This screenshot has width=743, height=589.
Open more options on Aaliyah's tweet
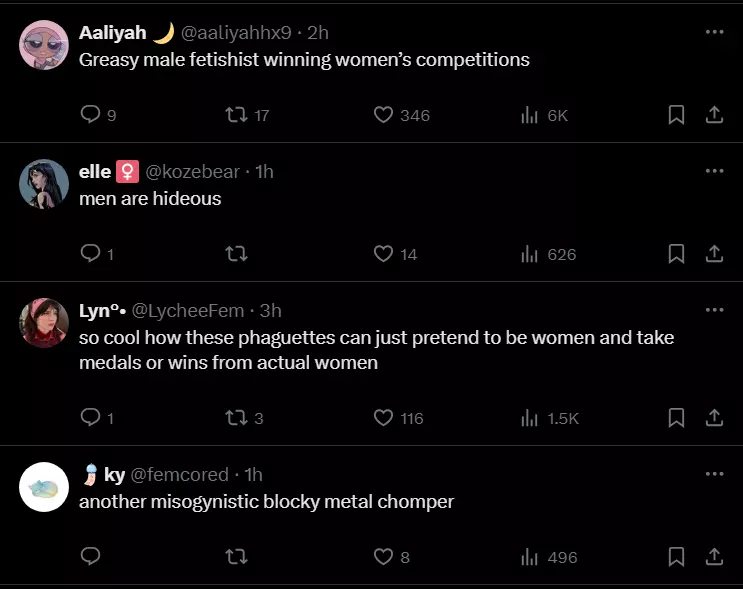coord(713,32)
